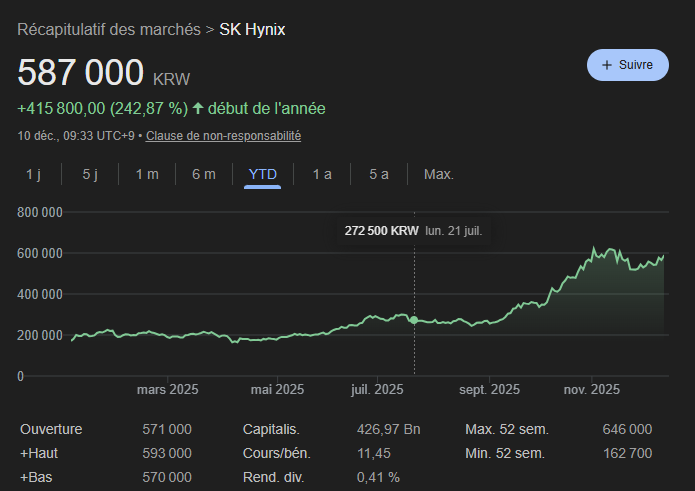The width and height of the screenshot is (695, 491).
Task: Select the Max. time range tab
Action: coord(438,174)
